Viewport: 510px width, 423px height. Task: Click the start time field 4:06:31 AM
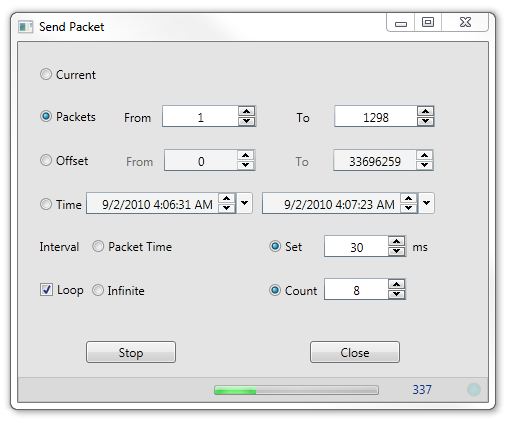pos(153,203)
